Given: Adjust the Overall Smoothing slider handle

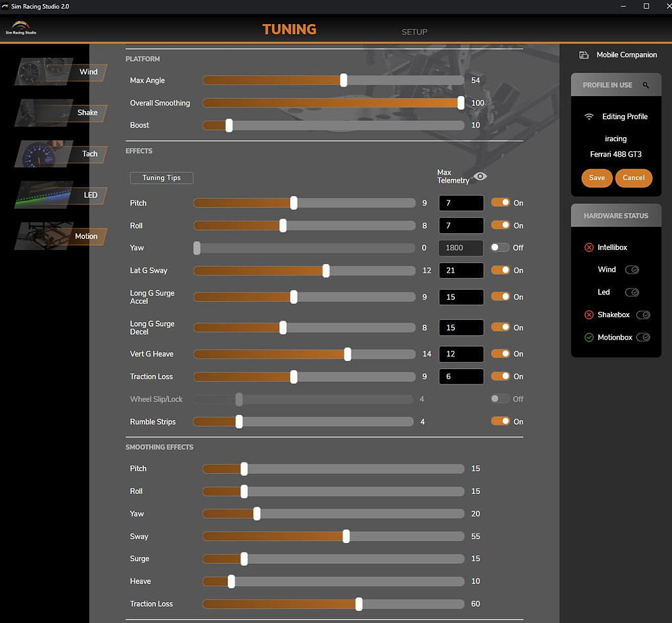Looking at the screenshot, I should [461, 103].
